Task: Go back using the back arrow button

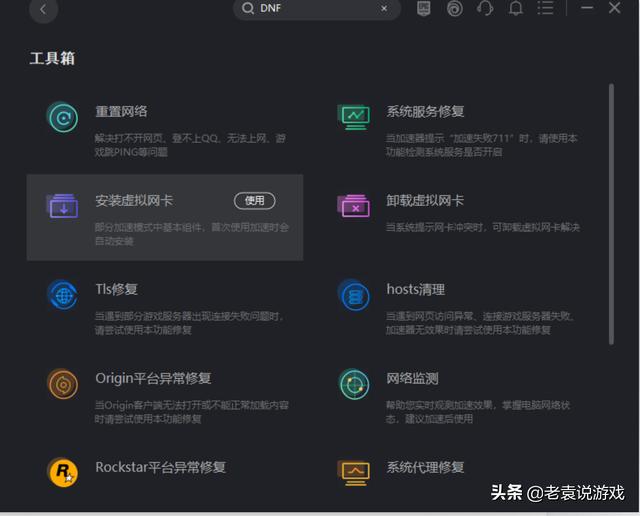Action: click(x=43, y=9)
